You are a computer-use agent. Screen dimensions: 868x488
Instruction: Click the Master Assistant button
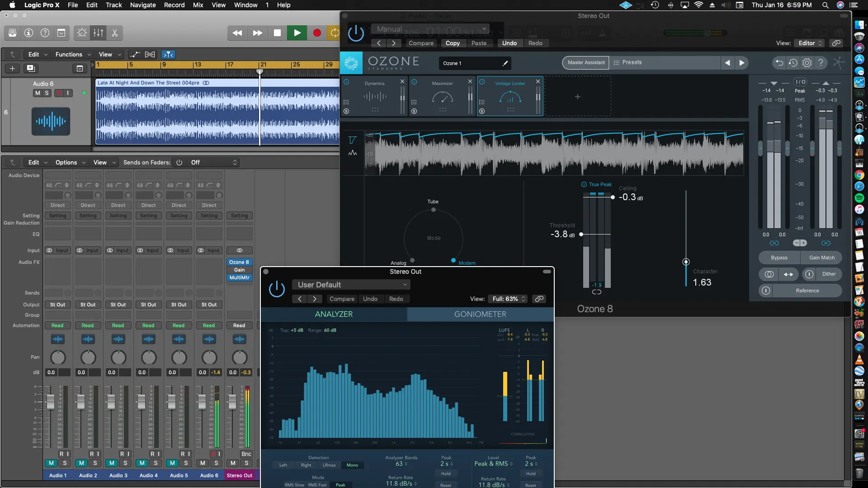click(x=586, y=63)
